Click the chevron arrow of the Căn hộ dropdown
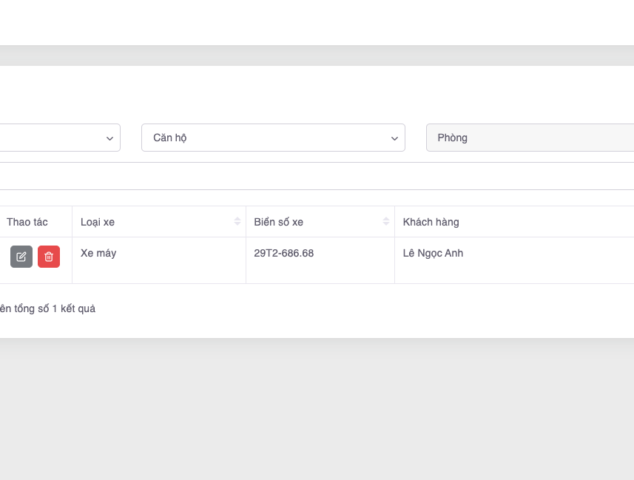Viewport: 634px width, 480px height. 394,138
